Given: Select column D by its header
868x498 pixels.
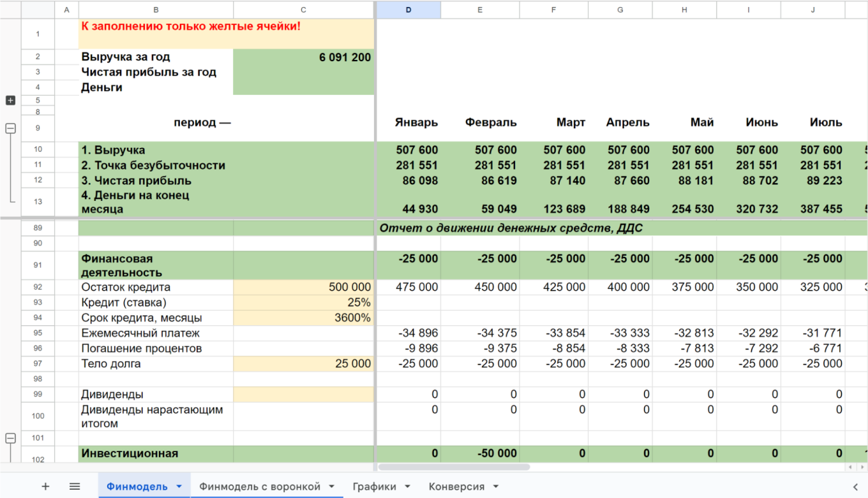Looking at the screenshot, I should point(408,10).
